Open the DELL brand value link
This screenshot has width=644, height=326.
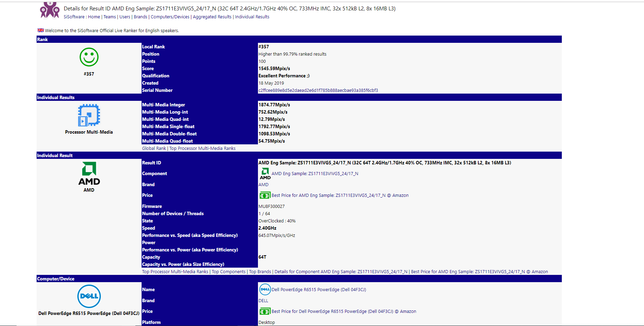263,301
